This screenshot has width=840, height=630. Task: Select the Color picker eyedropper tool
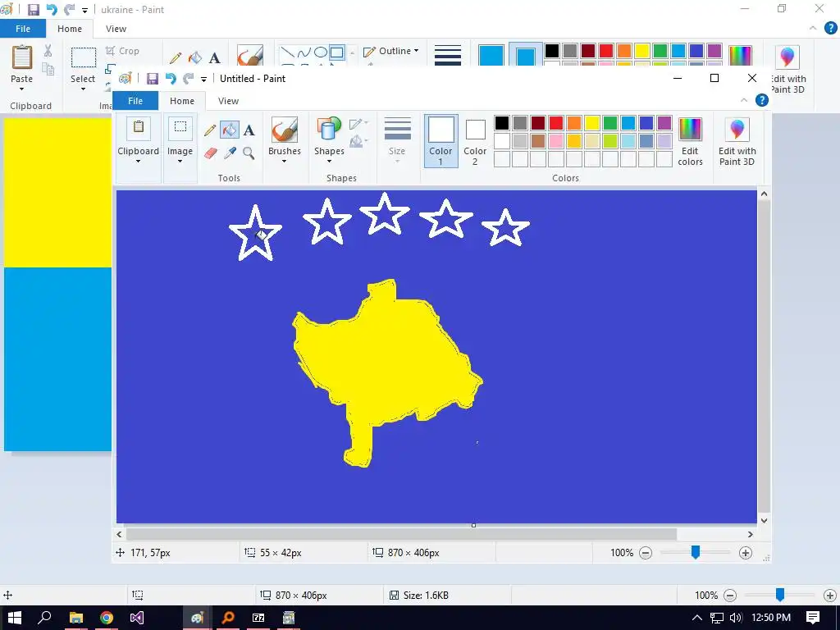[230, 153]
